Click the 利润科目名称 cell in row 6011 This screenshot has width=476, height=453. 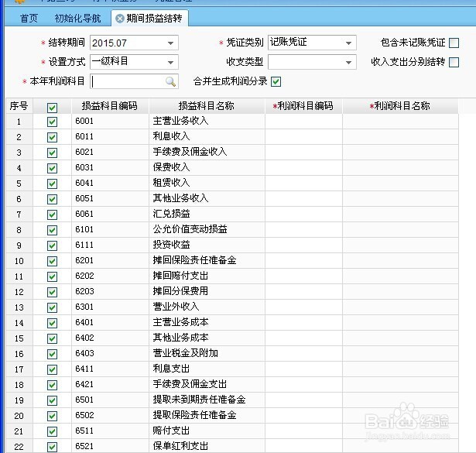(400, 137)
